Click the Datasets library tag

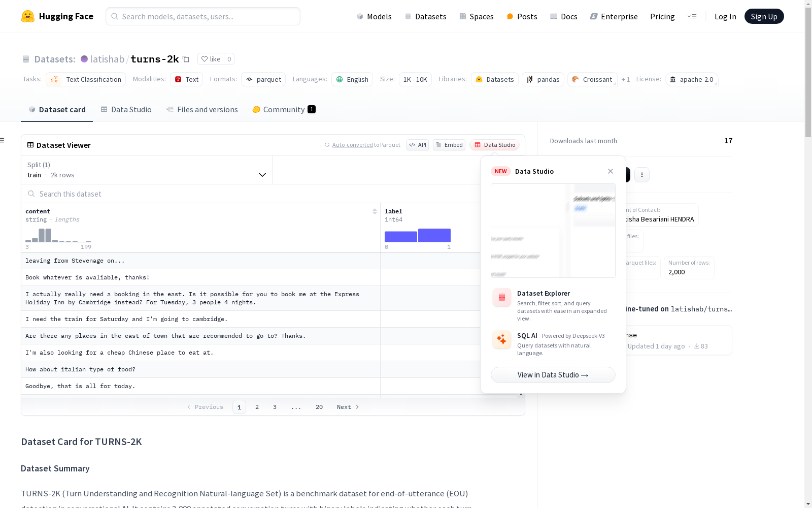[x=495, y=79]
